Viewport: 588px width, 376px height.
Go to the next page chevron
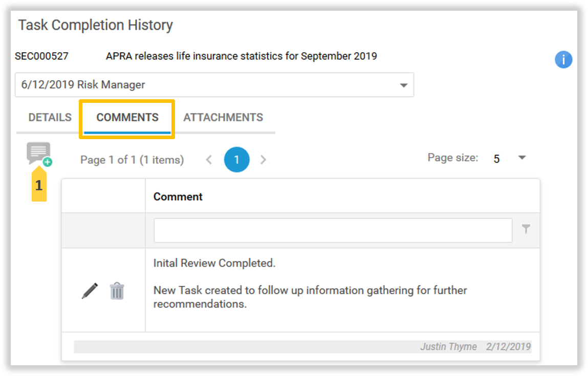click(263, 160)
